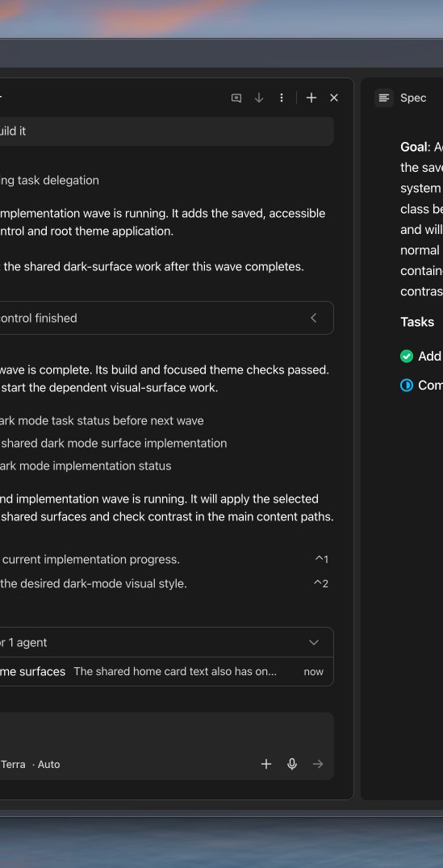Expand the 'control finished' row chevron

click(x=314, y=318)
